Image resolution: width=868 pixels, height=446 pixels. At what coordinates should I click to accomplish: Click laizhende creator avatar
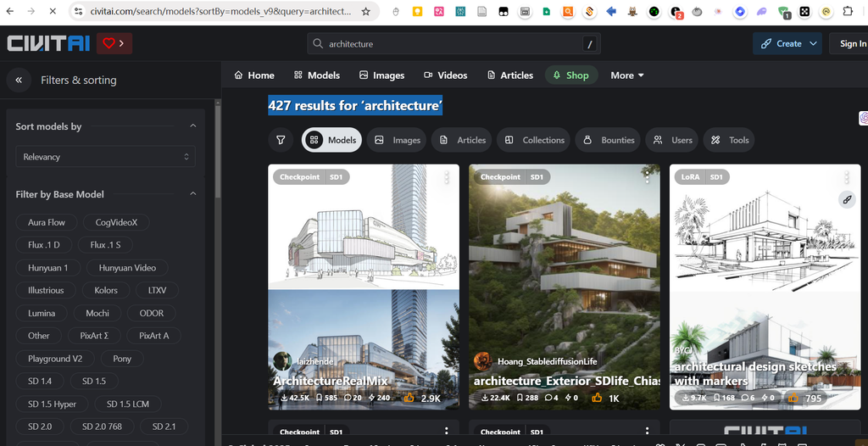point(282,361)
